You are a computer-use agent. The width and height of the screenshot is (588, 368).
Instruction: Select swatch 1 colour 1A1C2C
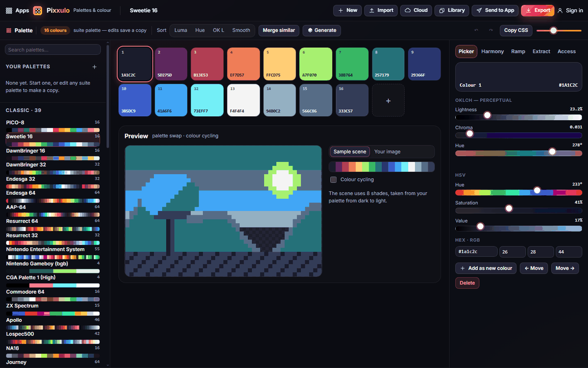coord(135,64)
